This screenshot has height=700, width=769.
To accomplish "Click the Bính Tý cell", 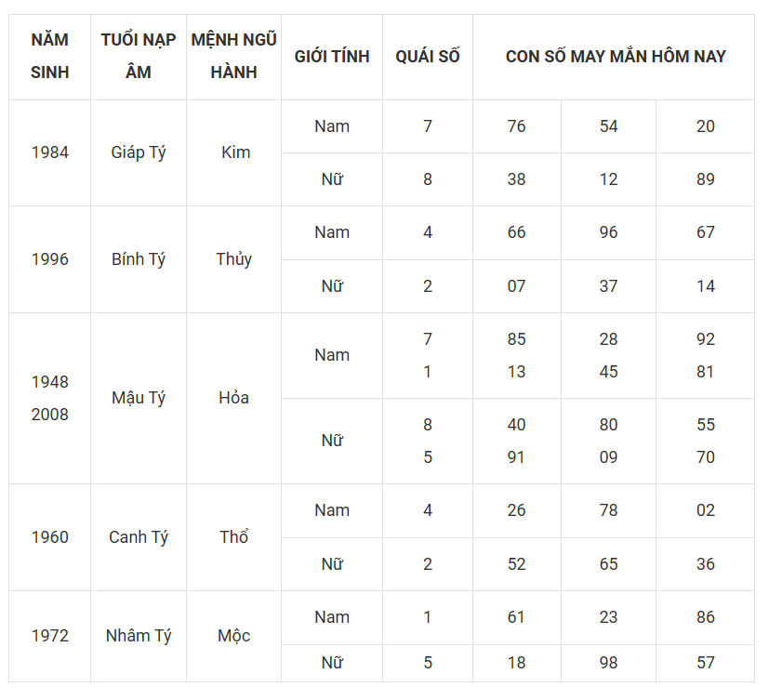I will point(139,259).
